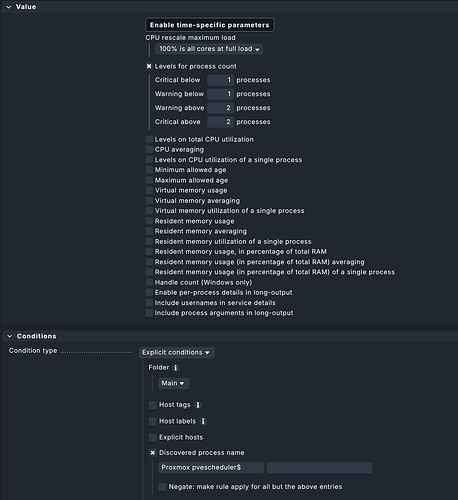Check the CPU averaging option
The height and width of the screenshot is (500, 458).
point(149,150)
